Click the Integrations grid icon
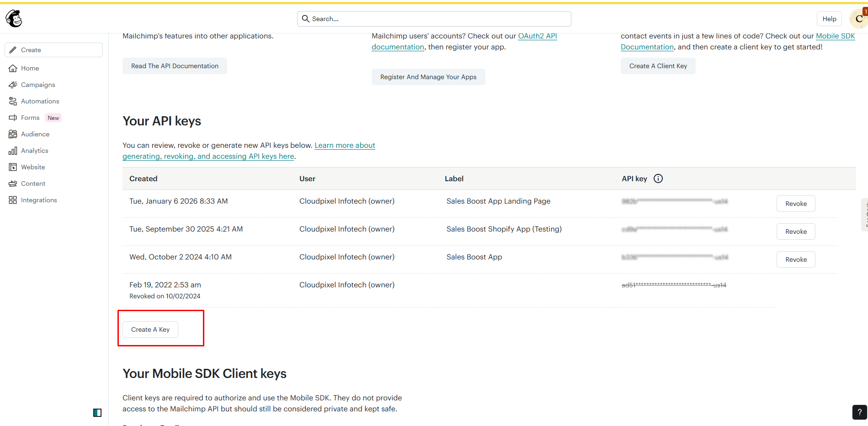 coord(13,200)
